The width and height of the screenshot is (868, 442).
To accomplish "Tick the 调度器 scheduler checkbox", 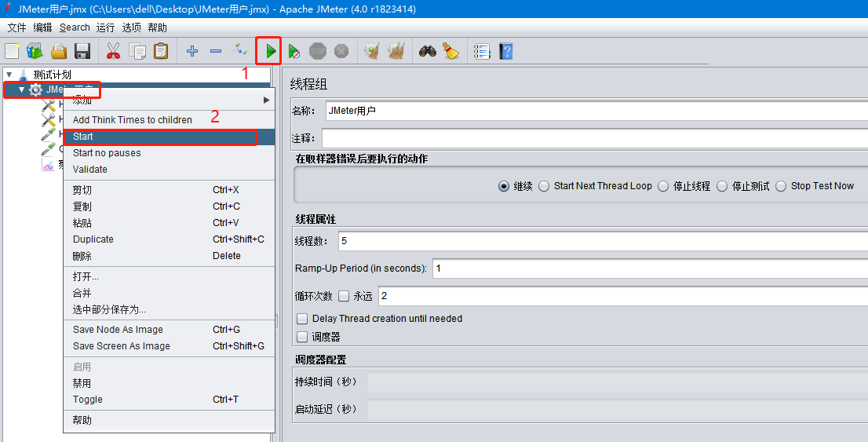I will pos(302,336).
